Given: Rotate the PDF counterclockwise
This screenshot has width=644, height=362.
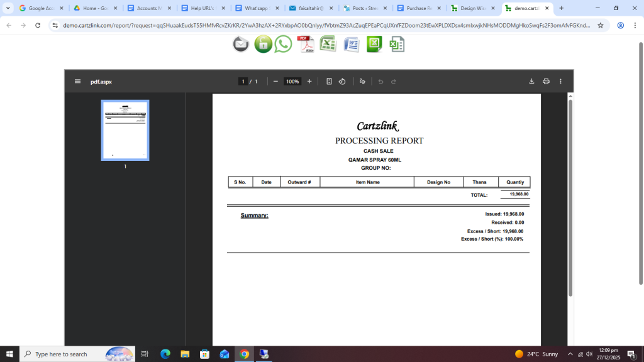Looking at the screenshot, I should (x=342, y=82).
